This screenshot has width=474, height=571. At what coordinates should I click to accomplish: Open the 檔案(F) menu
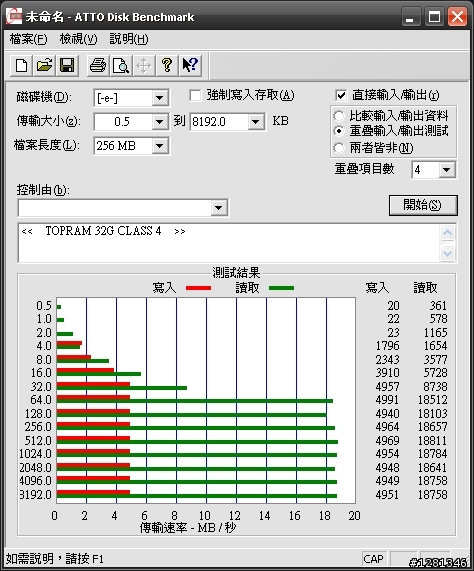click(28, 39)
